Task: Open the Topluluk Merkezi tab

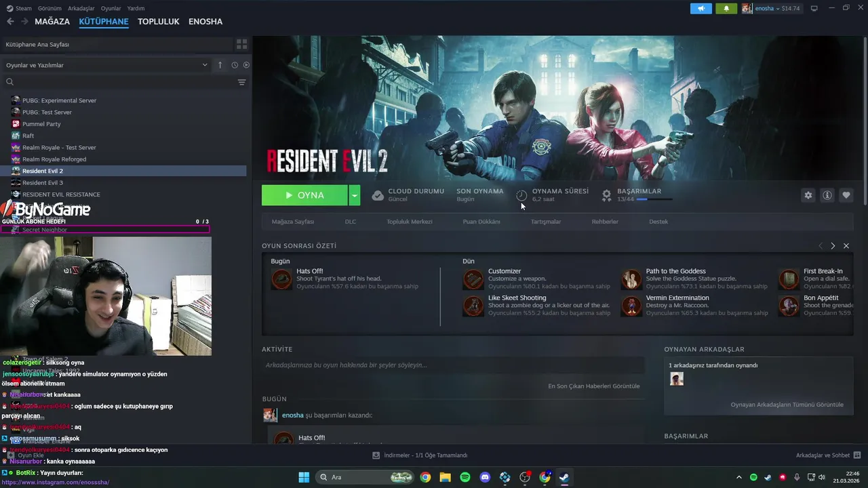Action: 410,222
